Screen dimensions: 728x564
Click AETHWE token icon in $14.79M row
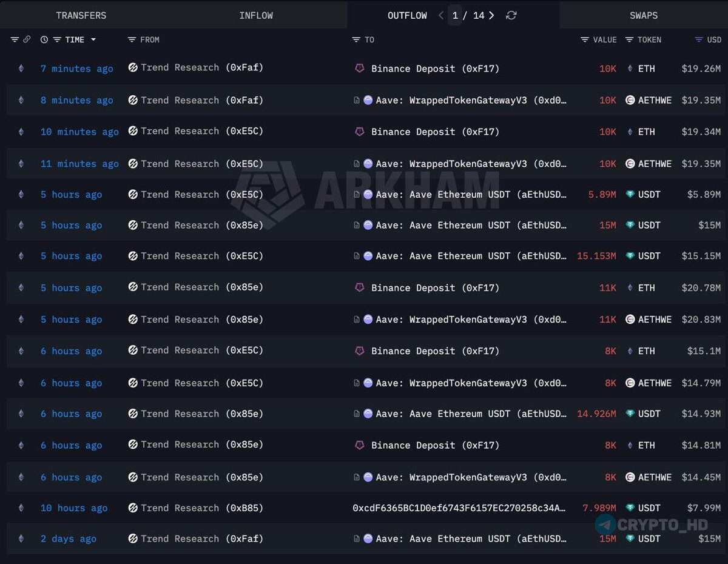click(630, 383)
